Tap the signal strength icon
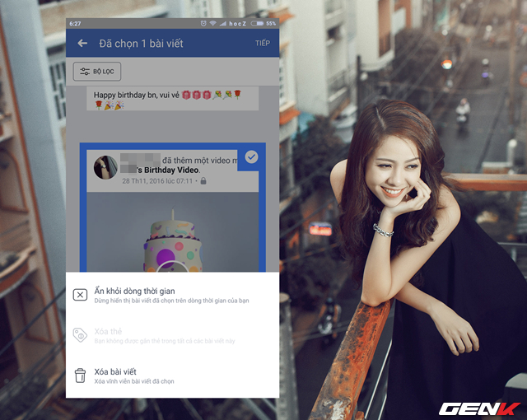The image size is (527, 420). coord(222,23)
